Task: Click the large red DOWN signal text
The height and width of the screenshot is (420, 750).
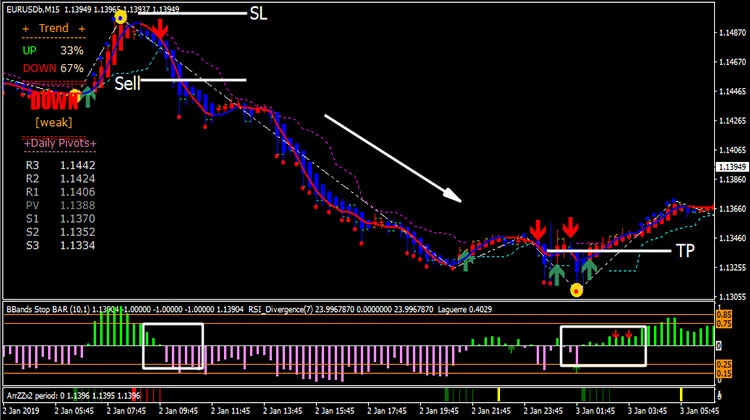Action: pyautogui.click(x=52, y=101)
